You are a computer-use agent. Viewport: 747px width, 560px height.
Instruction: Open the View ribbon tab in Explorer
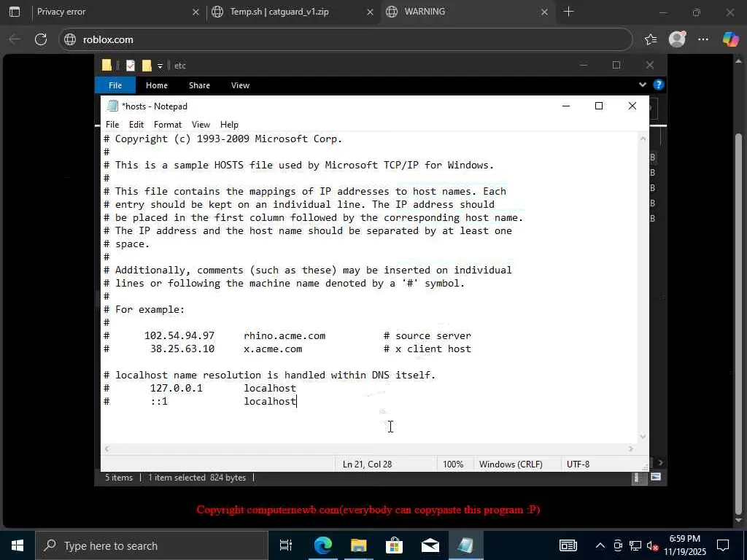click(x=240, y=85)
